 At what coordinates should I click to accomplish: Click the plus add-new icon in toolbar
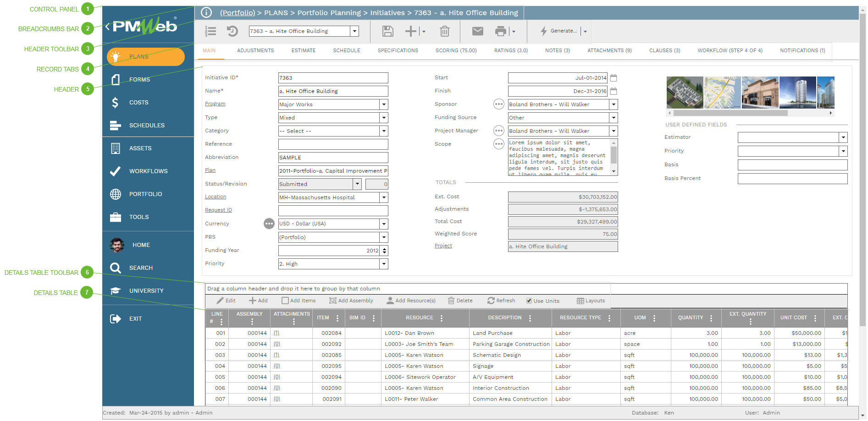point(411,31)
